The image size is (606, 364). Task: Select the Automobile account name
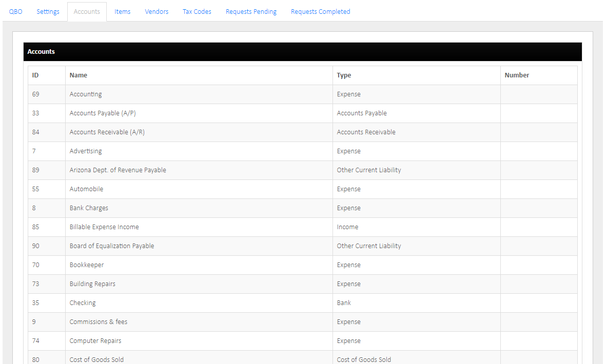click(87, 189)
